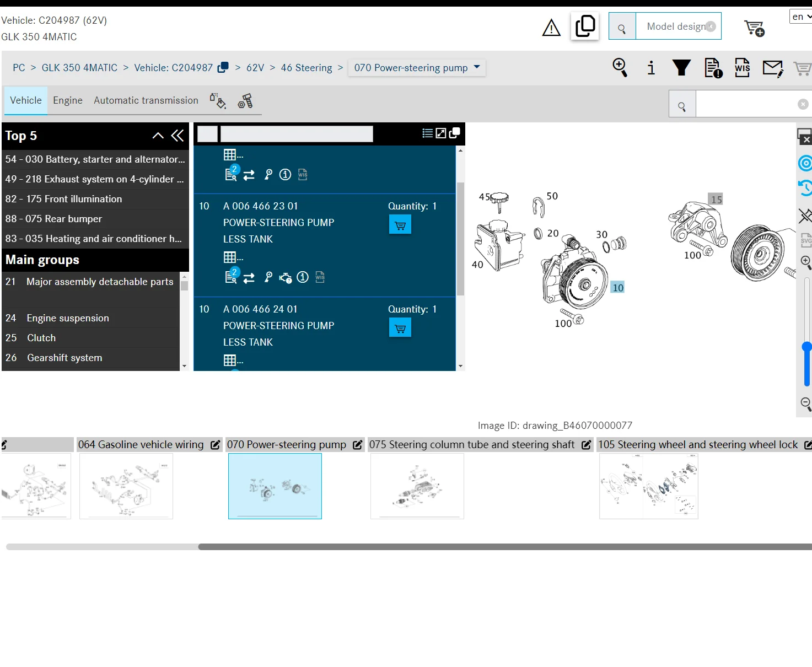Open main group 24 Engine suspension
Viewport: 812px width, 667px height.
tap(91, 318)
